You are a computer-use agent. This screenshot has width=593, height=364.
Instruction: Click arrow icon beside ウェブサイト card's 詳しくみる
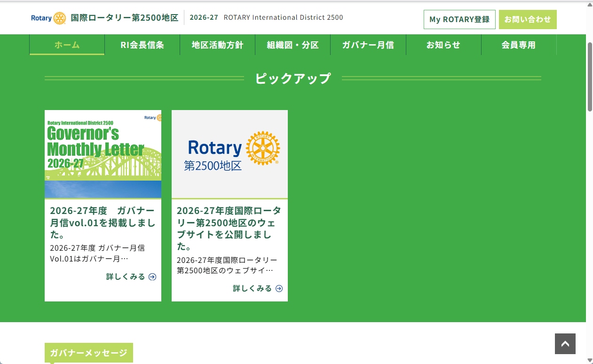(x=279, y=288)
